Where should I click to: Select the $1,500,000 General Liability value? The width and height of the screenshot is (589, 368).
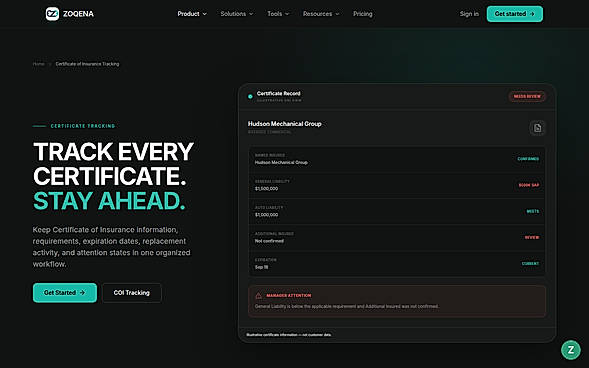pyautogui.click(x=266, y=189)
